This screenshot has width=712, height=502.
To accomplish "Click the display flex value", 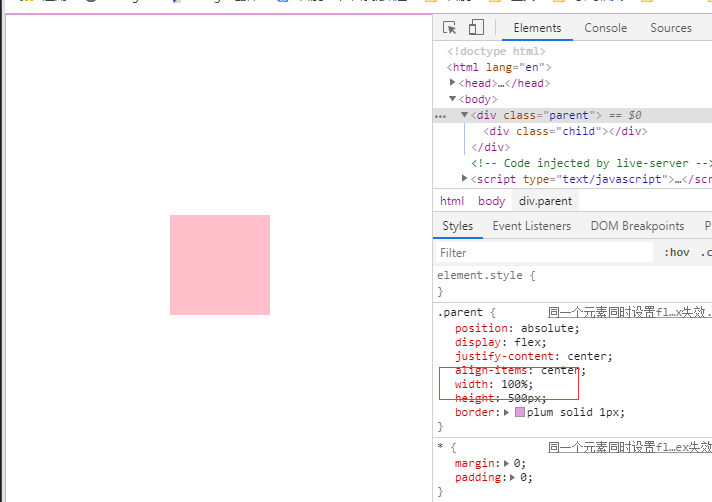I will [527, 342].
